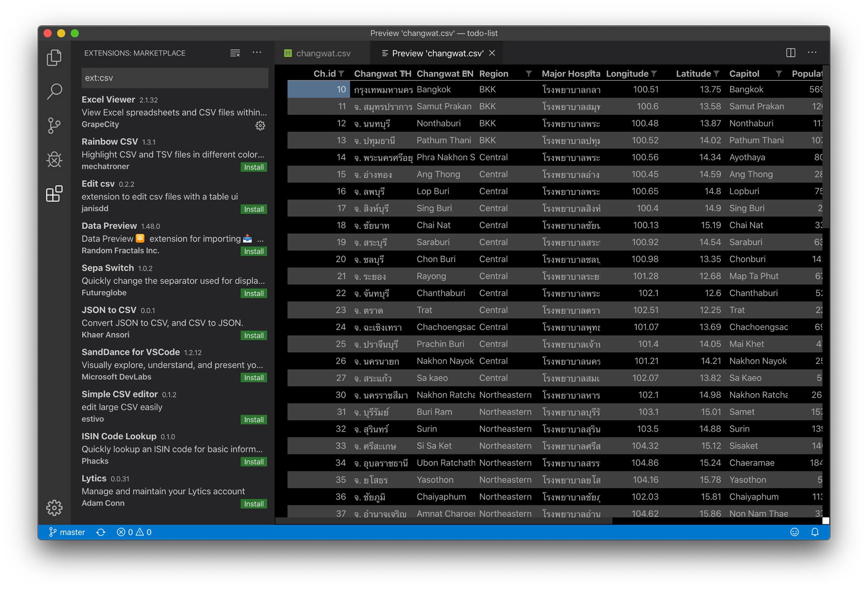This screenshot has height=590, width=868.
Task: Open the master branch selector
Action: pos(67,532)
